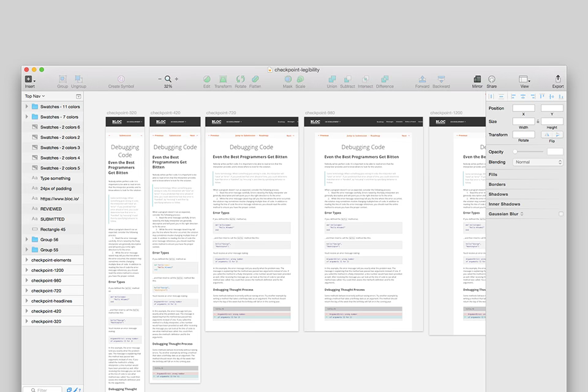Image resolution: width=588 pixels, height=392 pixels.
Task: Open the Blending mode dropdown
Action: click(x=538, y=162)
